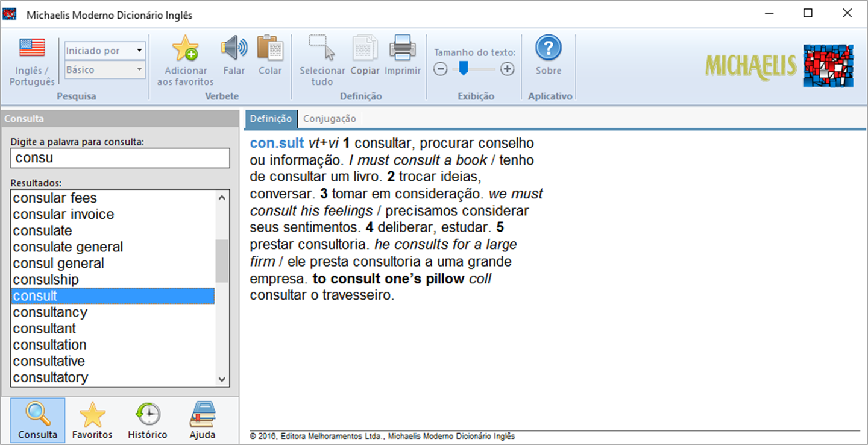This screenshot has height=445, width=868.
Task: Select the Definição tab
Action: pos(271,119)
